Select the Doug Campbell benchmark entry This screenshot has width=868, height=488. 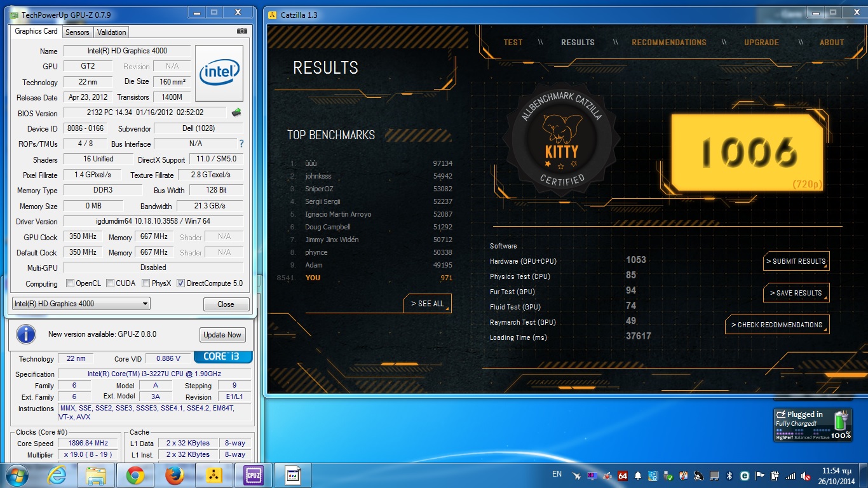372,227
